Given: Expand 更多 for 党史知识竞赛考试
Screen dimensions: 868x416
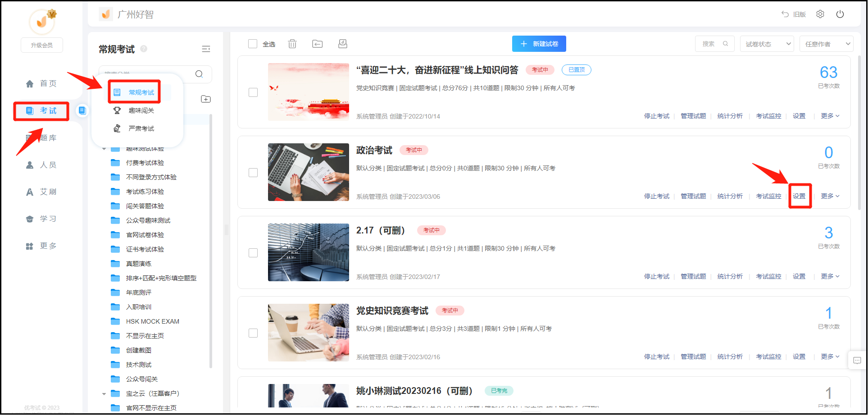Looking at the screenshot, I should pos(830,357).
